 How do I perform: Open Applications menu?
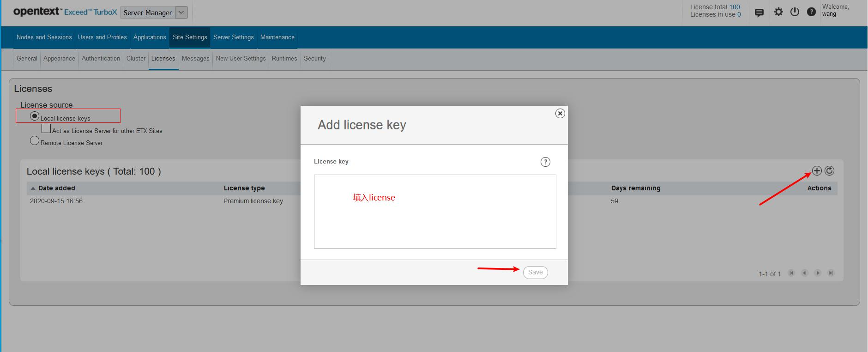tap(150, 37)
